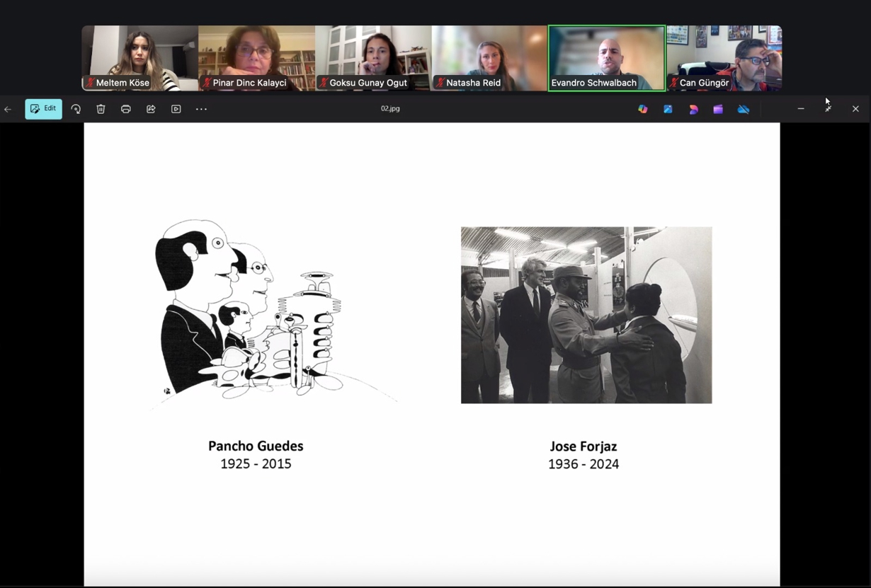Click the 02.jpg file name title
Image resolution: width=871 pixels, height=588 pixels.
coord(390,109)
